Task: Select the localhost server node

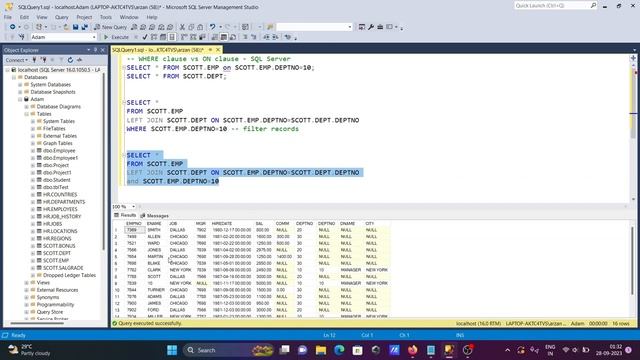Action: coord(59,70)
